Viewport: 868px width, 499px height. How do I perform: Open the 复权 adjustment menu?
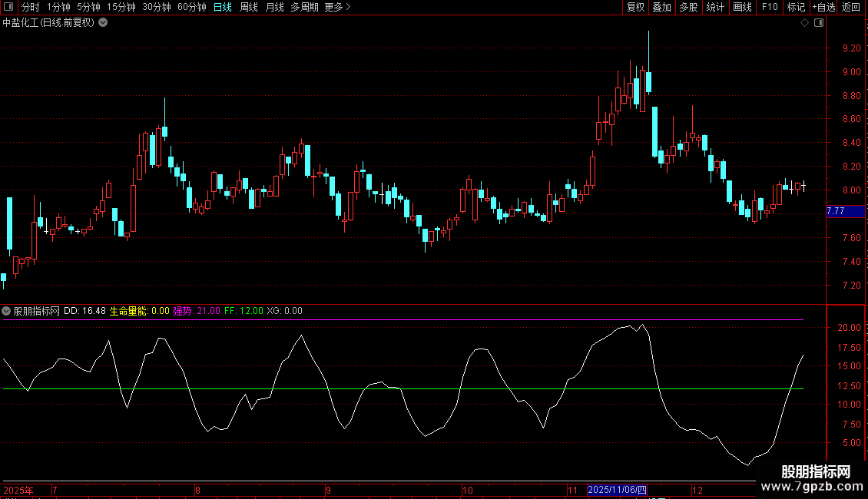pyautogui.click(x=635, y=7)
